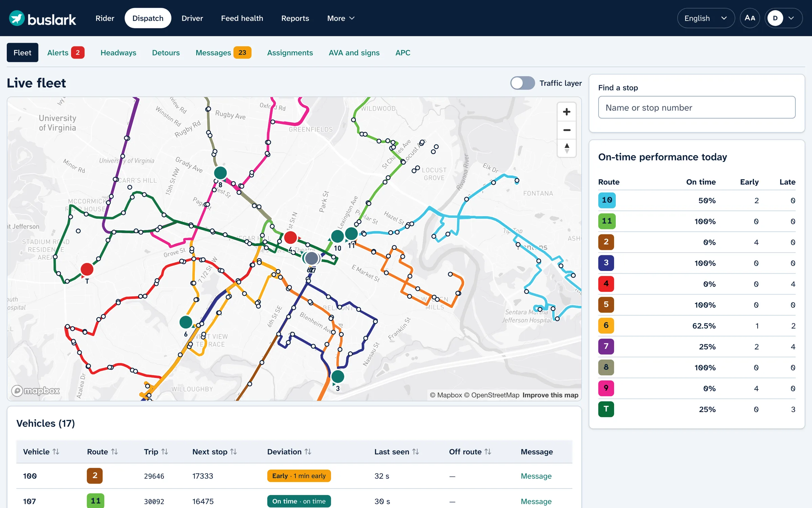The height and width of the screenshot is (508, 812).
Task: Switch to the Detours tab
Action: click(x=166, y=52)
